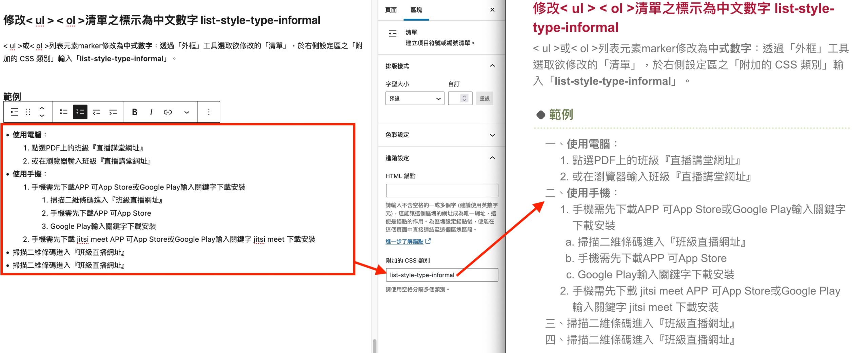This screenshot has width=868, height=353.
Task: Insert a link with the link icon
Action: tap(168, 112)
